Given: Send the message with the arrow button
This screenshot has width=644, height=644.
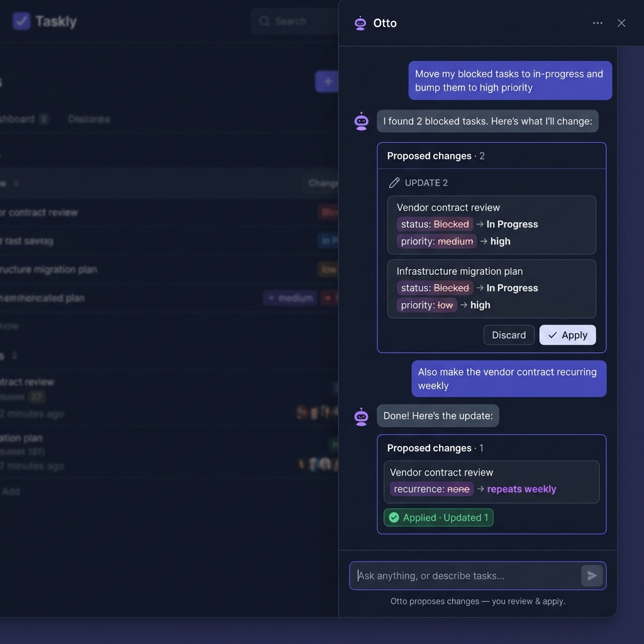Looking at the screenshot, I should point(591,575).
